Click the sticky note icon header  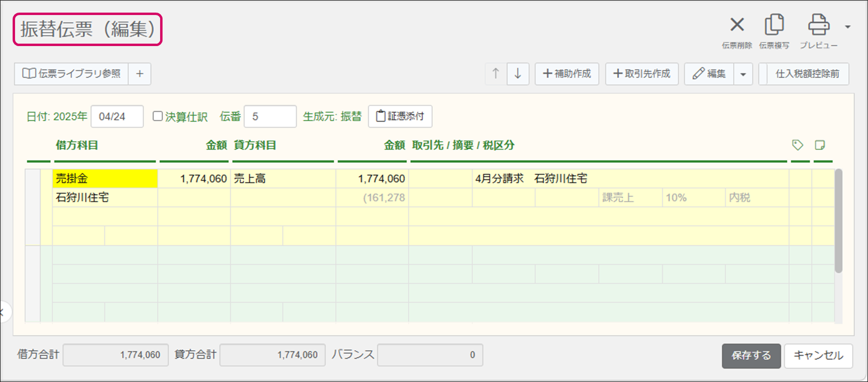(x=820, y=145)
